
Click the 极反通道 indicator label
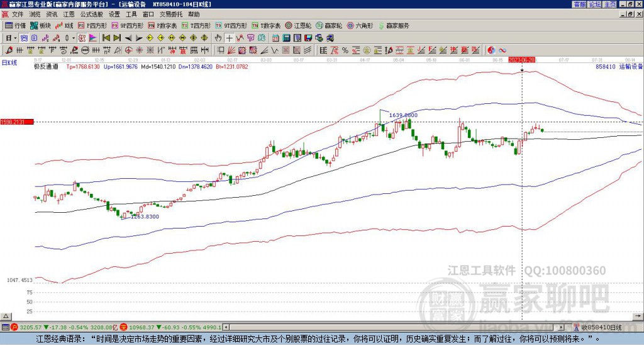[x=46, y=67]
